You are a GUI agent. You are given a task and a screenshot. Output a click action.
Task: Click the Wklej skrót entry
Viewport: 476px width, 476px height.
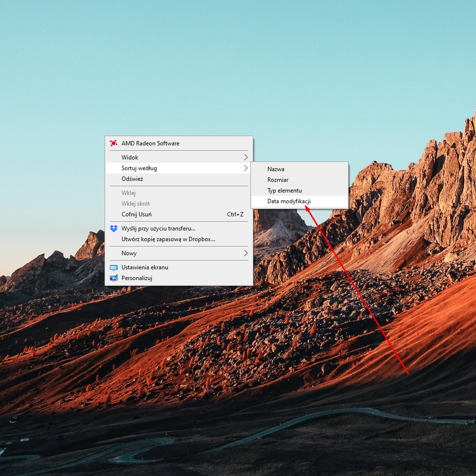(136, 204)
